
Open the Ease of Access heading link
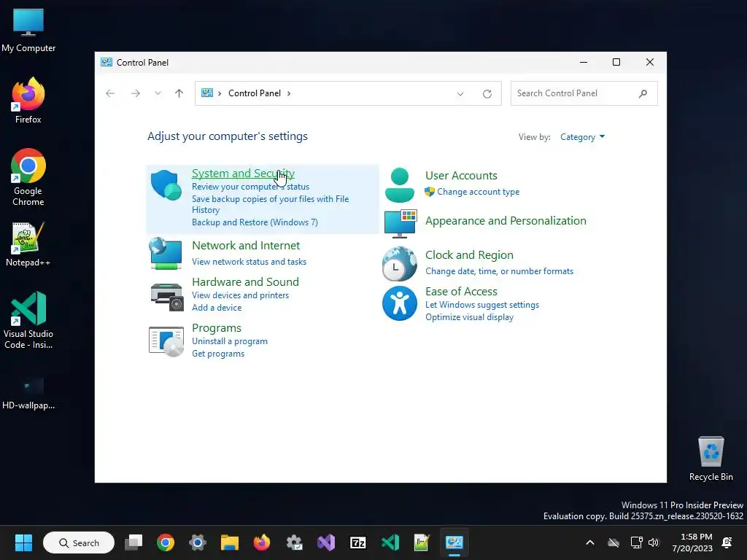[x=461, y=292]
